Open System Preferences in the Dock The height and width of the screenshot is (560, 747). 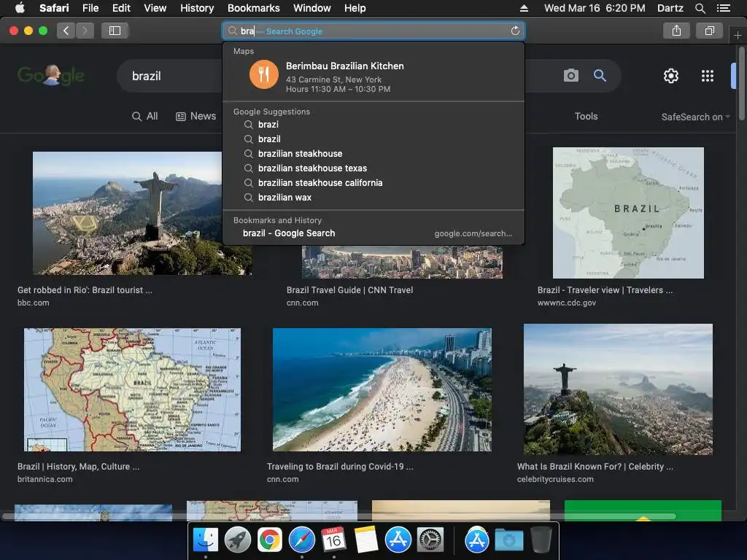(x=430, y=540)
